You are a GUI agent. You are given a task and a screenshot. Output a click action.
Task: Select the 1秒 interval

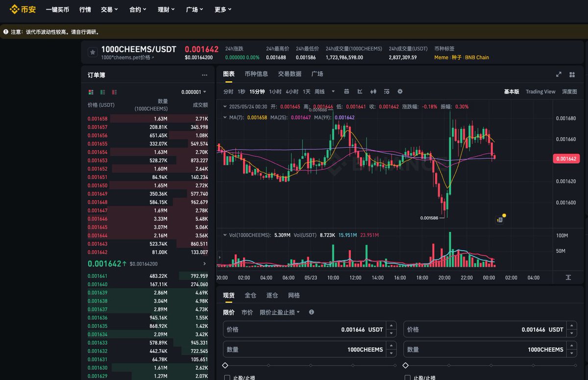pyautogui.click(x=242, y=92)
